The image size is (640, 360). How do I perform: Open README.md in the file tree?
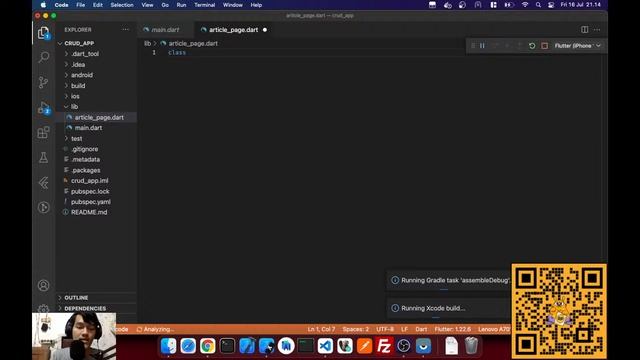(96, 213)
